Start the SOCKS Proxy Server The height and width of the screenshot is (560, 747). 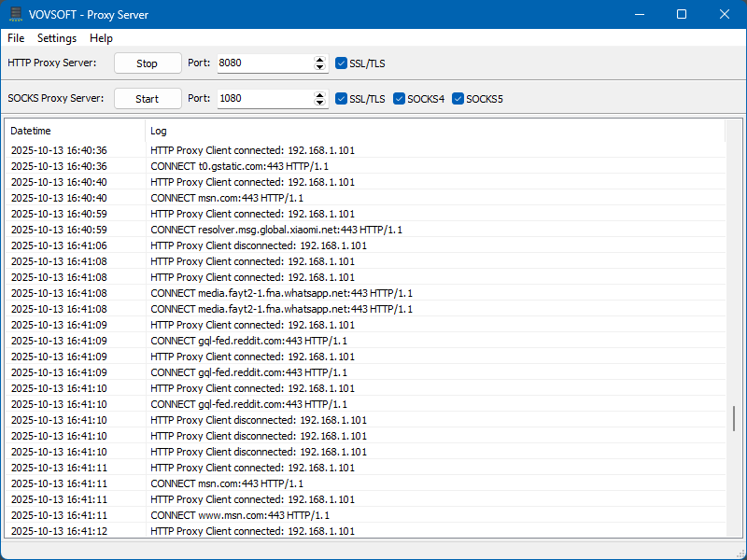coord(147,98)
